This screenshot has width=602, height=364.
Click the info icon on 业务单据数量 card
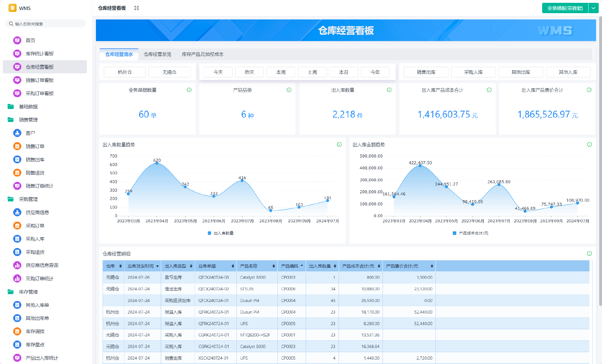pyautogui.click(x=189, y=90)
